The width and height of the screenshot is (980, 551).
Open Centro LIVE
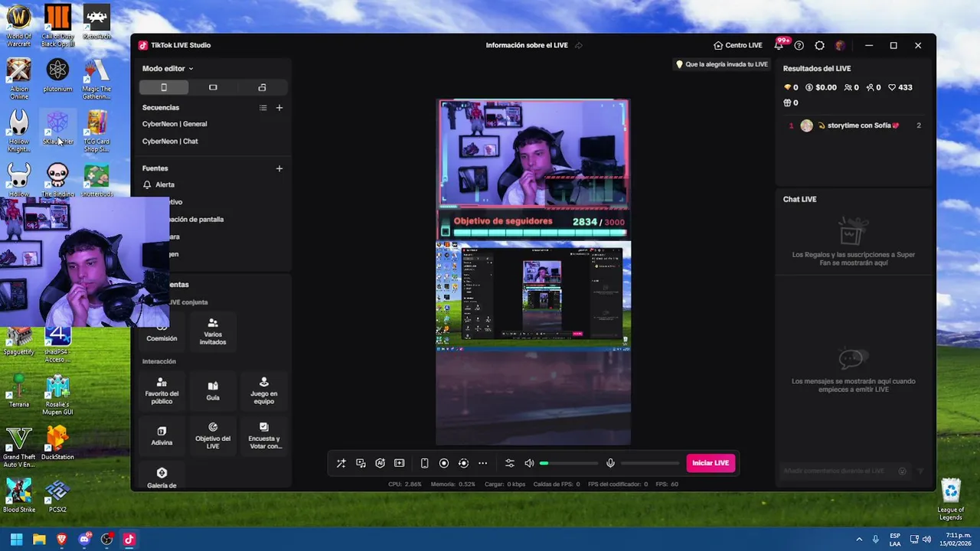tap(738, 45)
